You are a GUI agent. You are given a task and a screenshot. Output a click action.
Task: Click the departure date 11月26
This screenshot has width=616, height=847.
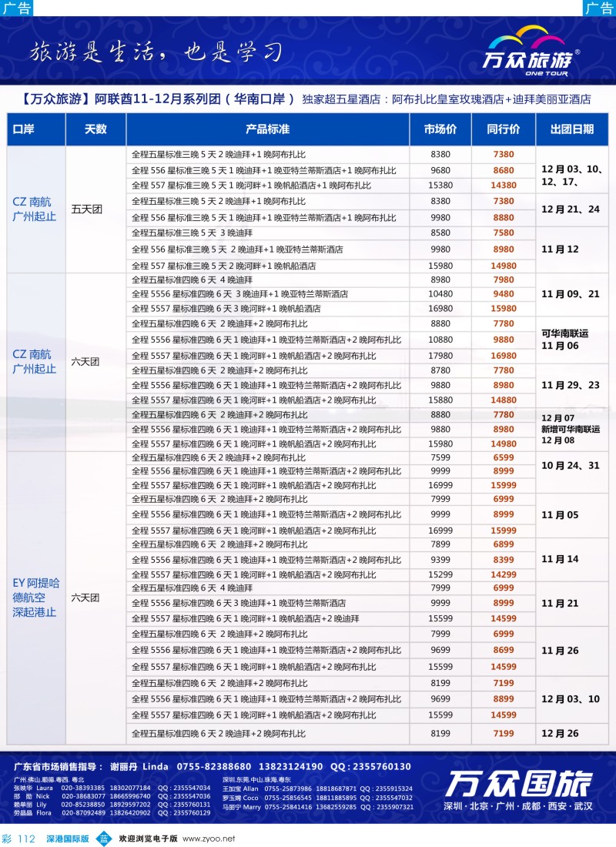click(560, 651)
